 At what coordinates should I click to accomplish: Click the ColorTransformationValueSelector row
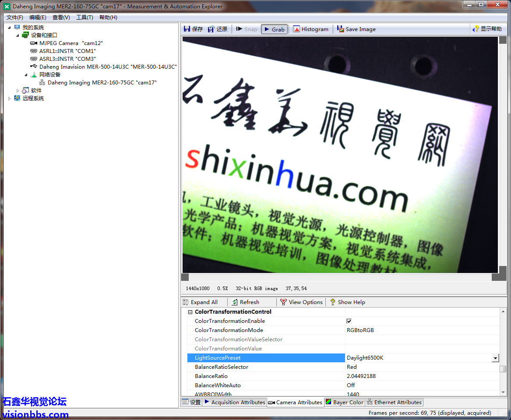(x=343, y=339)
